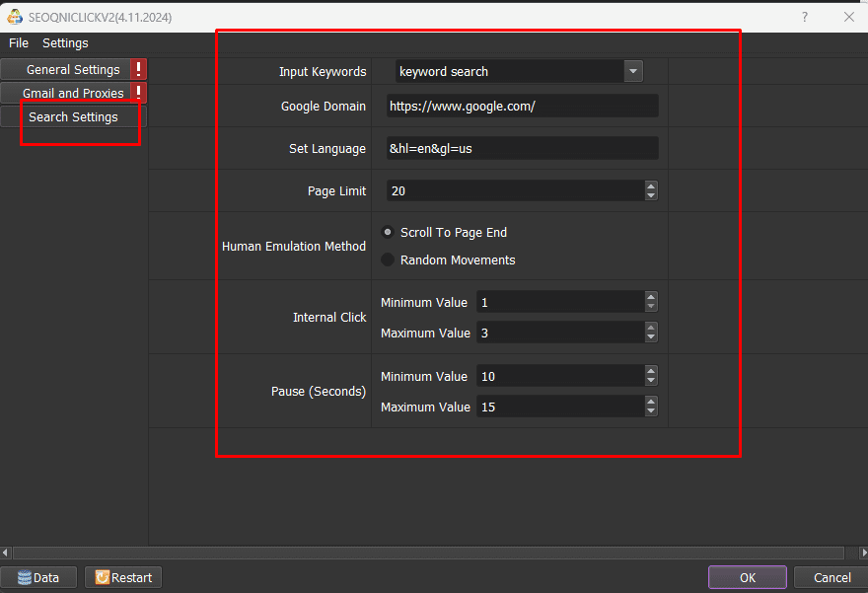
Task: Click the Human Emulation Method label
Action: (x=294, y=246)
